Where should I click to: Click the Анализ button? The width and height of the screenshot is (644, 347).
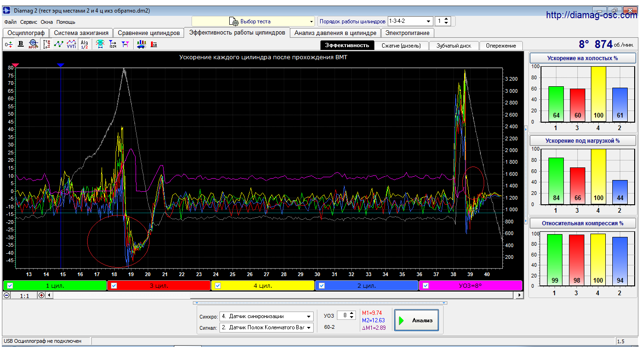[x=416, y=320]
